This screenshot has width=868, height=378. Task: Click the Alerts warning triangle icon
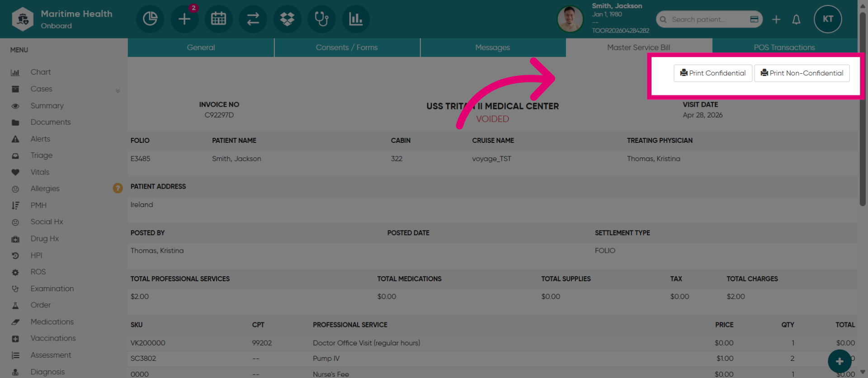click(15, 139)
